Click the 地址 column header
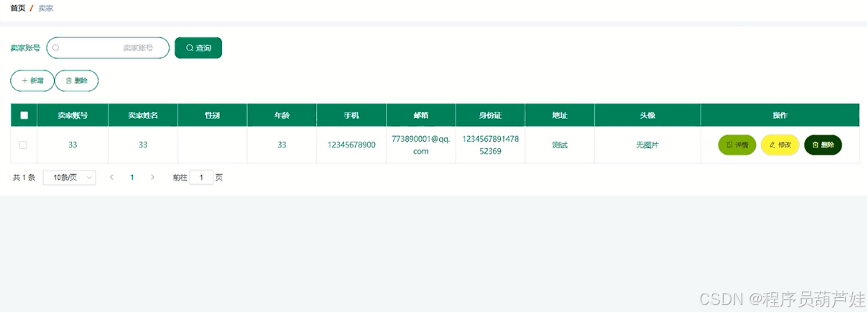This screenshot has width=868, height=313. (x=560, y=115)
